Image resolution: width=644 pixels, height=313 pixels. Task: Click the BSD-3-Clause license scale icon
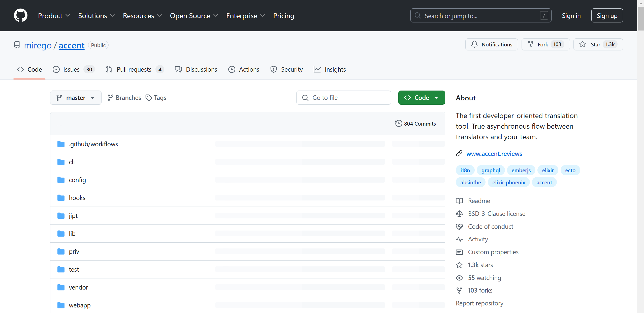(x=459, y=214)
